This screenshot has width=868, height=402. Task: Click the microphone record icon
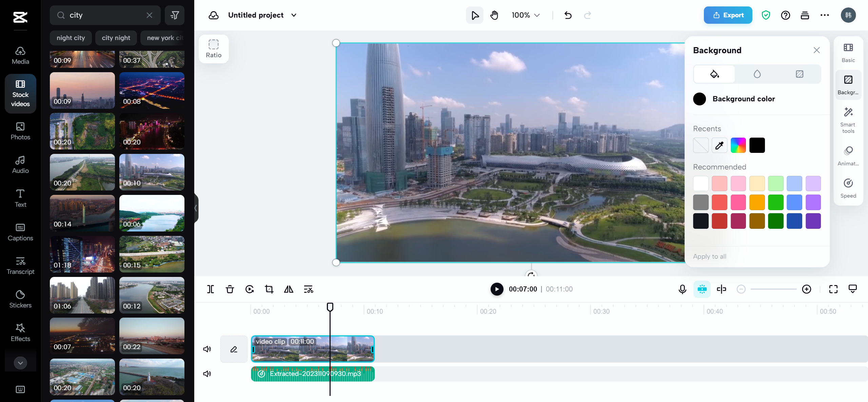[x=683, y=289]
